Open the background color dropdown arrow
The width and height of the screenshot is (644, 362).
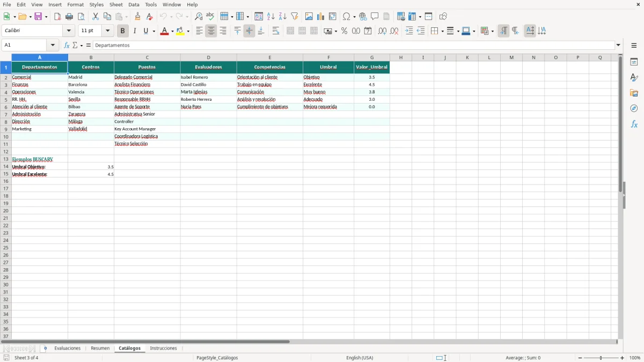point(188,31)
